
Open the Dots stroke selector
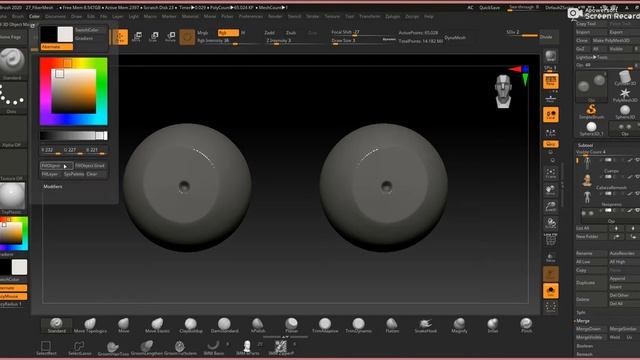(x=12, y=98)
